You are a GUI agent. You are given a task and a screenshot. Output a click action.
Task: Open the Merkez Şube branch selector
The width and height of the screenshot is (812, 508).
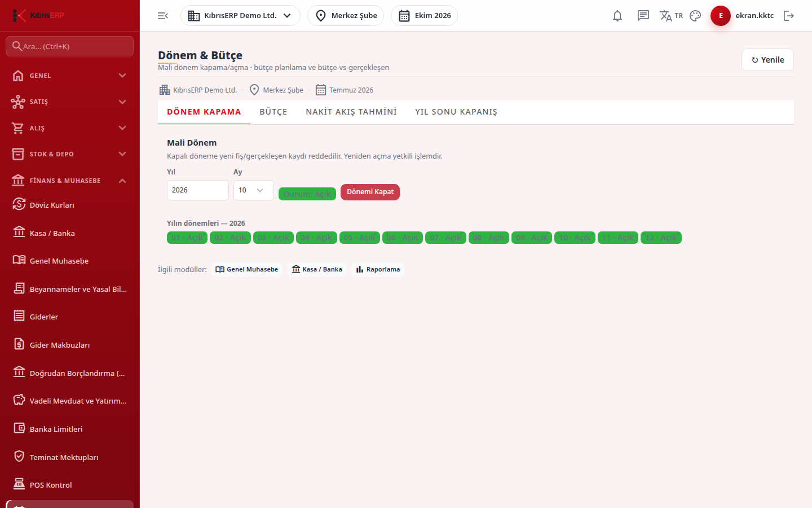click(346, 16)
